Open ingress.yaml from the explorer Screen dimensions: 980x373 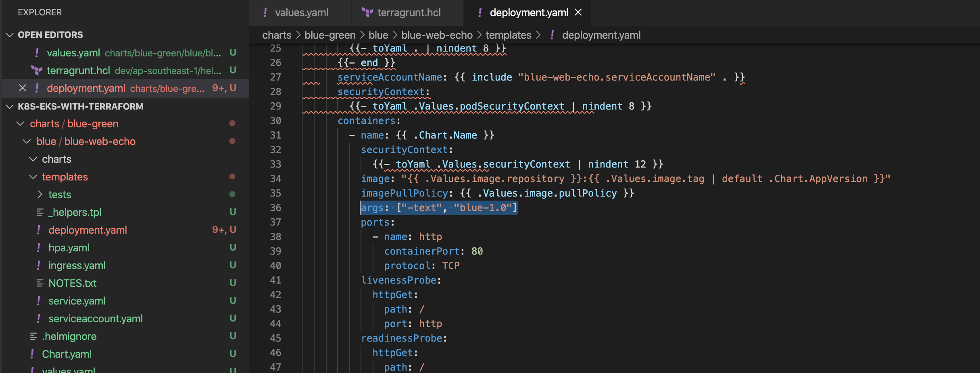77,265
